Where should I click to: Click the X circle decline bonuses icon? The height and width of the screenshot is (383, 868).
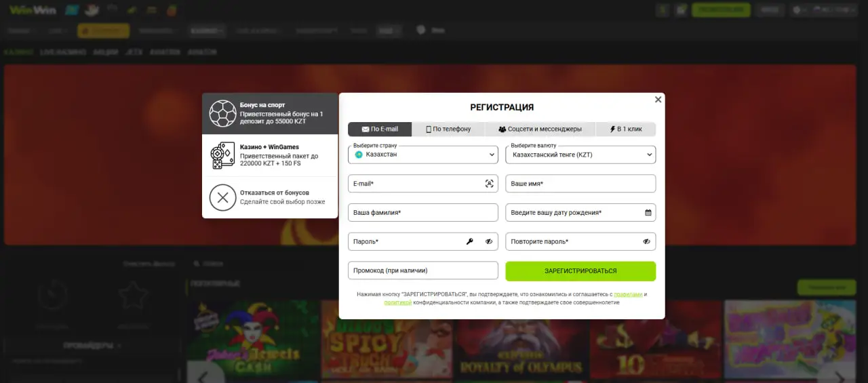(x=222, y=198)
